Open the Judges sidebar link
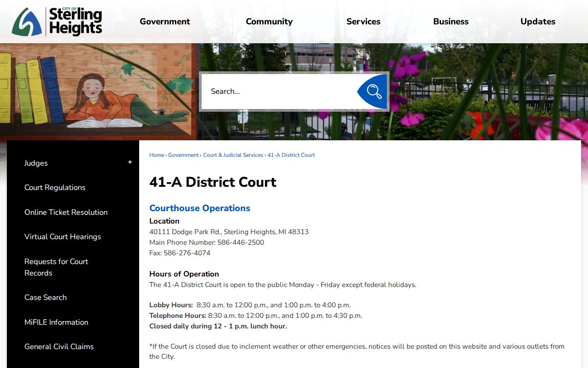This screenshot has height=368, width=588. click(36, 163)
